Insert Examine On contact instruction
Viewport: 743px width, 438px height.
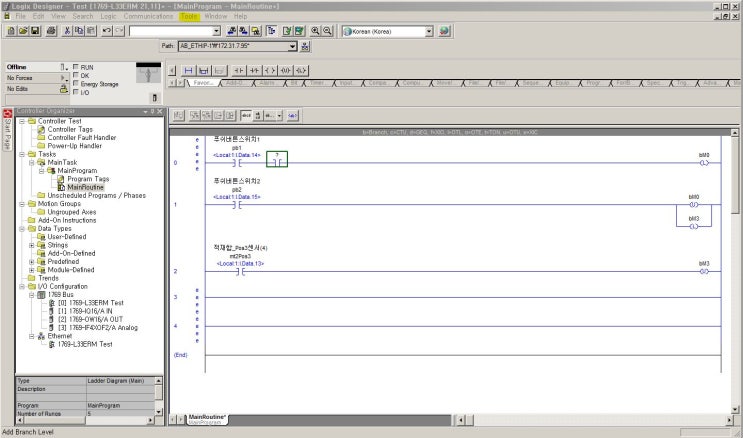point(238,71)
